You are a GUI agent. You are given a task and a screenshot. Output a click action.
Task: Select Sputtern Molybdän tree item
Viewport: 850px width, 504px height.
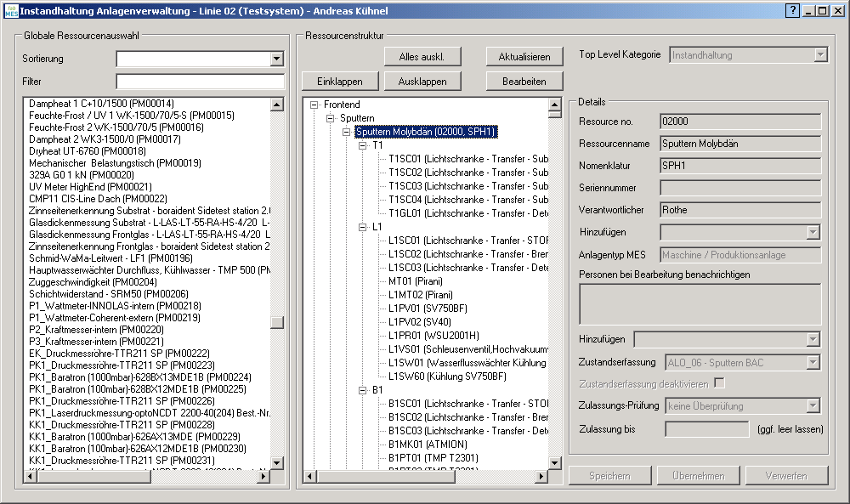pos(425,132)
